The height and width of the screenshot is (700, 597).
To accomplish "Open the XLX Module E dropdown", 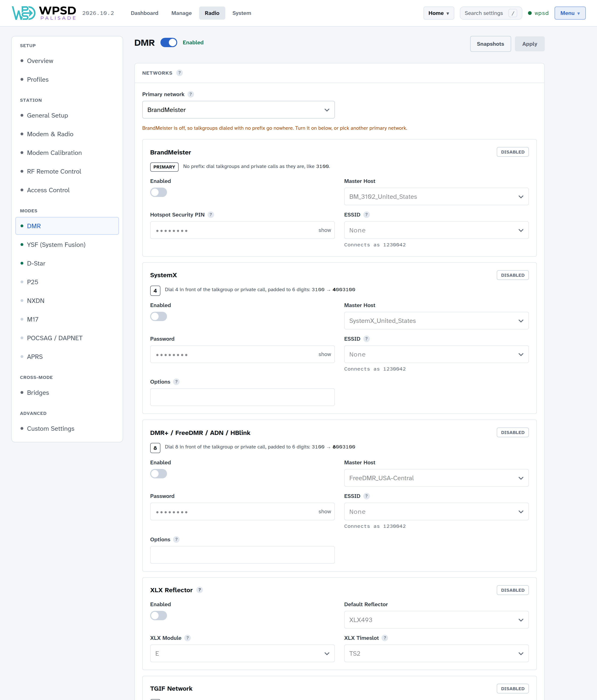I will click(243, 653).
